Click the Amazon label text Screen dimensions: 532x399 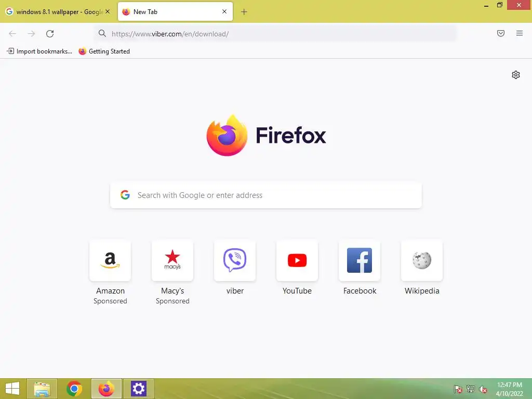110,291
